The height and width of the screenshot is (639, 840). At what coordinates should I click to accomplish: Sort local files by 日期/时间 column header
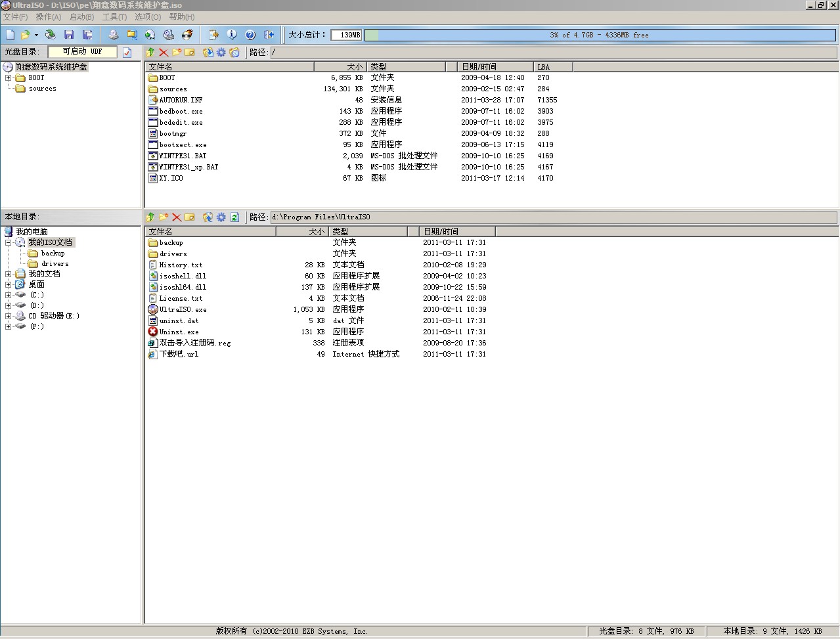[456, 232]
